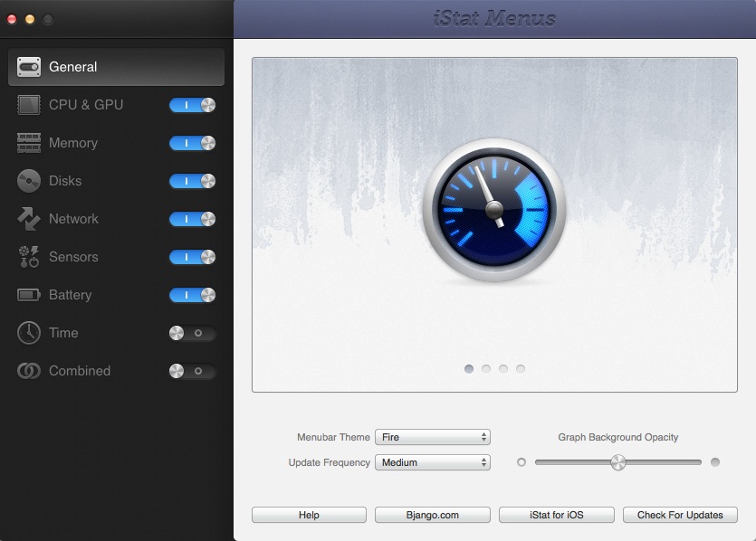Click Check For Updates button
Viewport: 756px width, 541px height.
point(680,515)
